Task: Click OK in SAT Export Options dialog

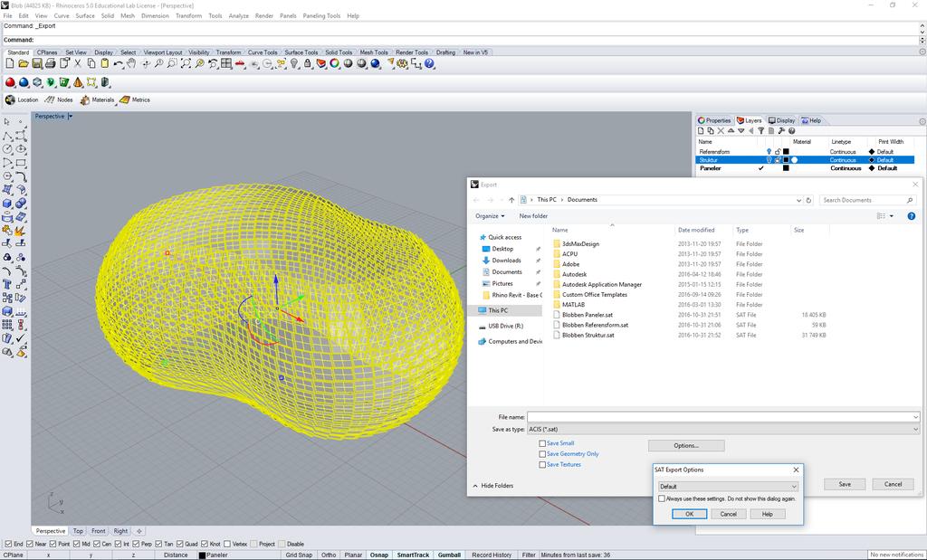Action: coord(689,514)
